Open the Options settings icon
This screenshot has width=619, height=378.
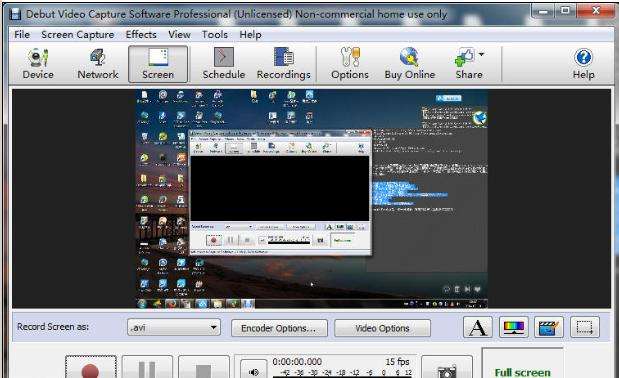click(x=350, y=64)
